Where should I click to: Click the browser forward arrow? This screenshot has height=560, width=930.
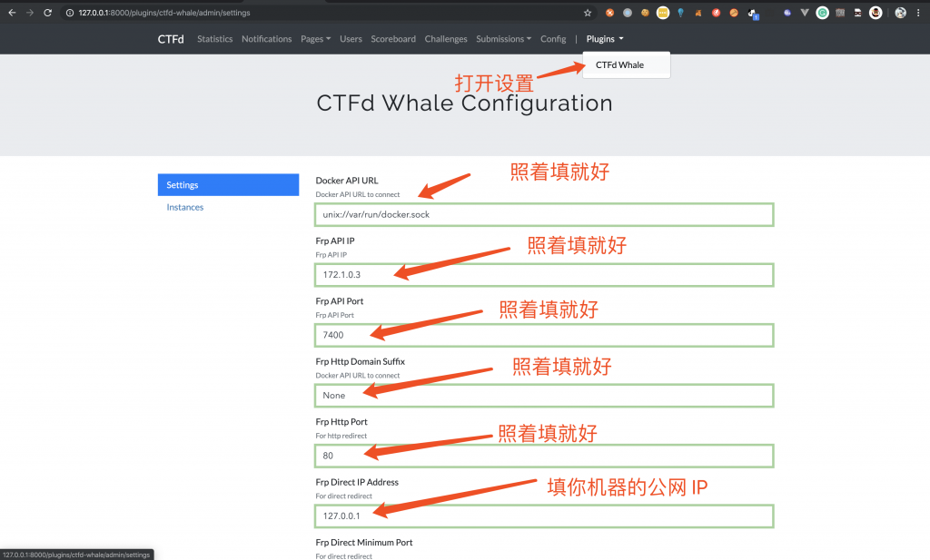(30, 13)
